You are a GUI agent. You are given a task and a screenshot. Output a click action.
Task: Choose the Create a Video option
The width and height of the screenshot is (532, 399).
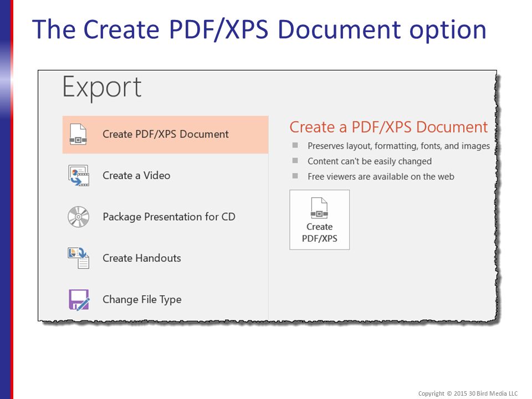tap(136, 176)
